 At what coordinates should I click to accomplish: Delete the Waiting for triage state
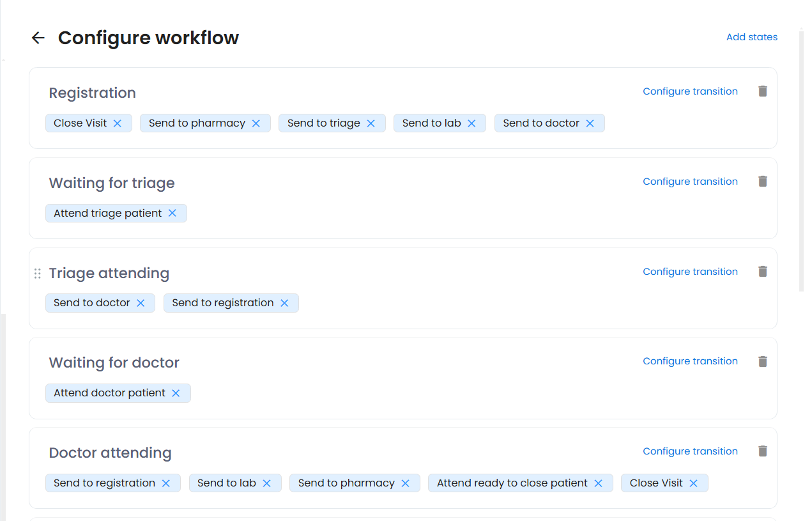pos(762,182)
